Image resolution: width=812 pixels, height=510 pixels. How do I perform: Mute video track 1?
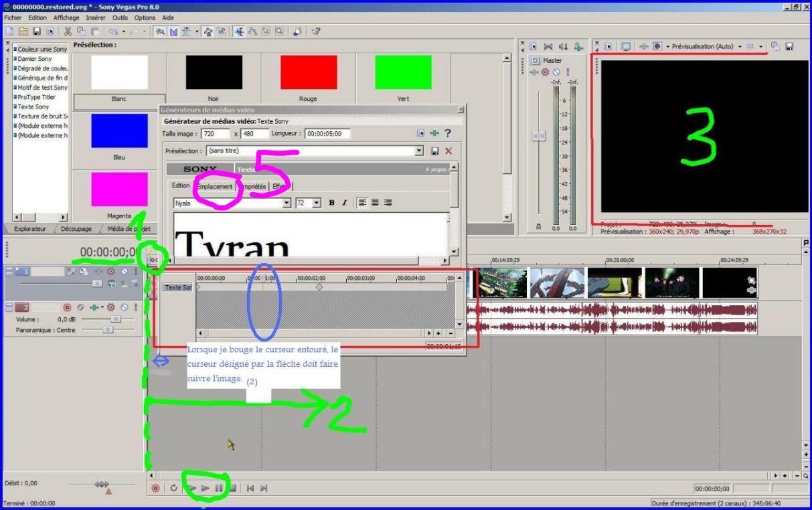[125, 271]
